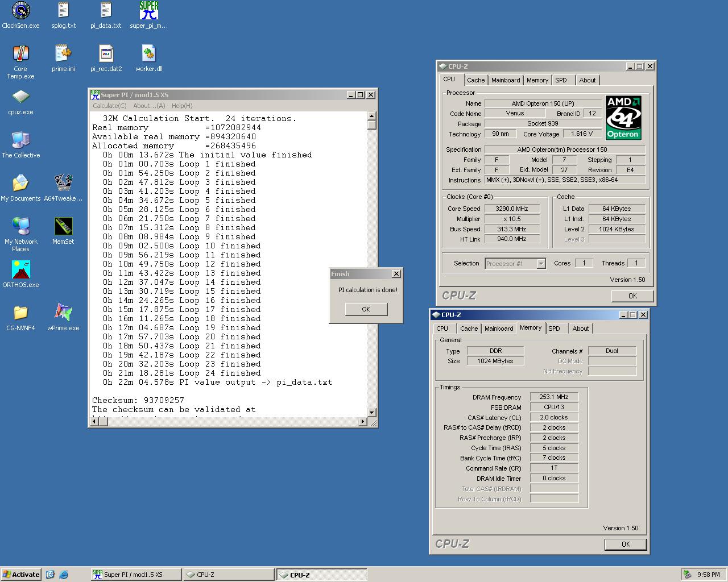Click the Core Voltage 1.616 V value
Viewport: 728px width, 582px height.
[582, 134]
